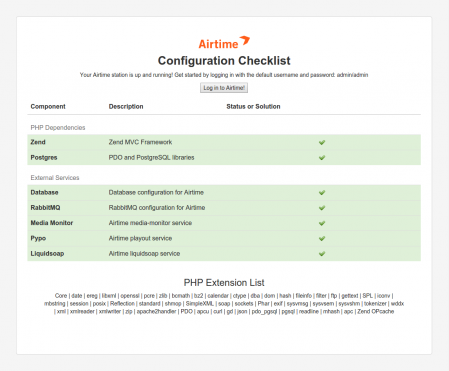This screenshot has width=449, height=371.
Task: Select the Description column header
Action: [x=126, y=106]
